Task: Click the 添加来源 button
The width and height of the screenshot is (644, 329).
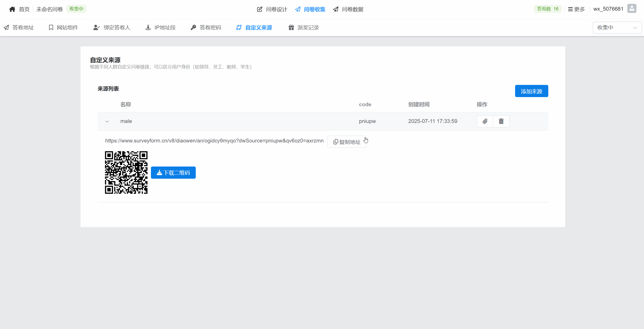Action: tap(531, 91)
